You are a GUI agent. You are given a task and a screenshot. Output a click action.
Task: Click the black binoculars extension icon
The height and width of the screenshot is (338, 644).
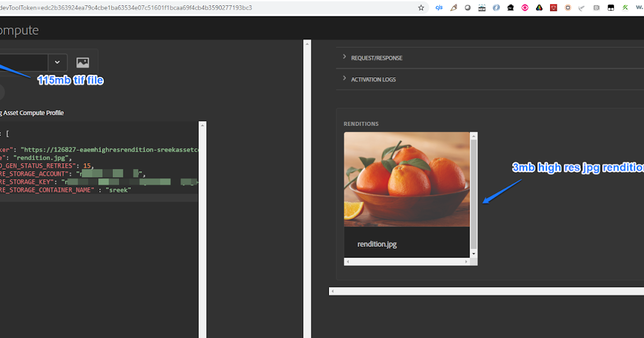pos(610,8)
